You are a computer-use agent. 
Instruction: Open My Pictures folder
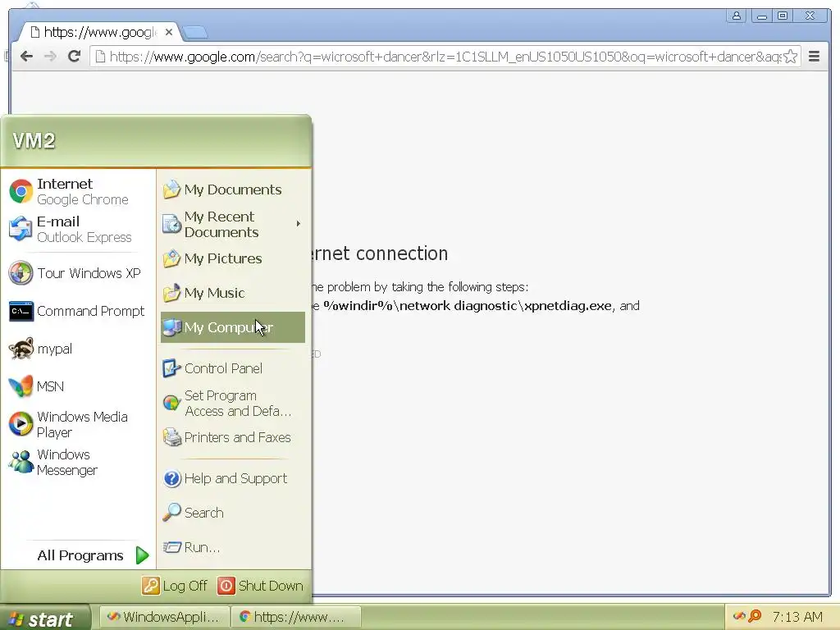232,258
